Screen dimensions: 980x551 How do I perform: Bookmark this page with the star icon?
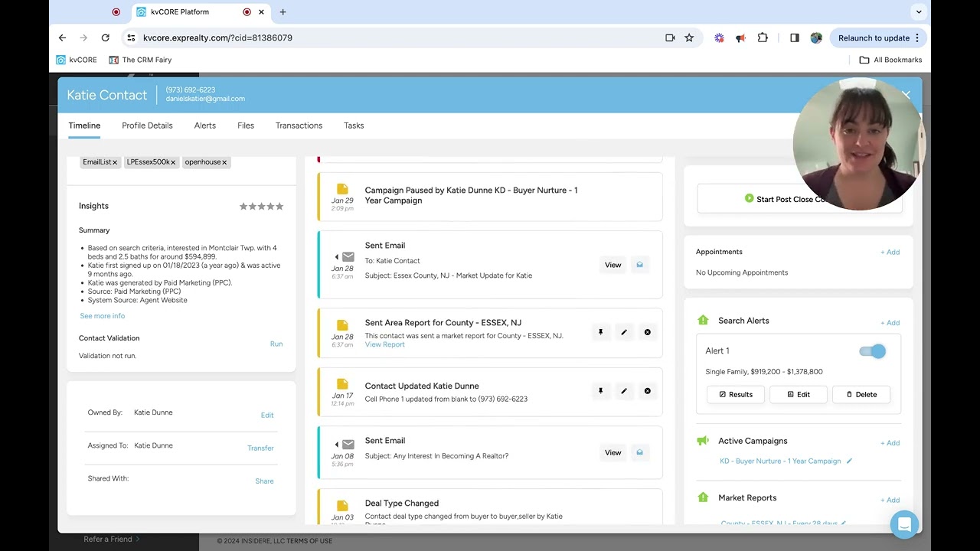pos(689,37)
